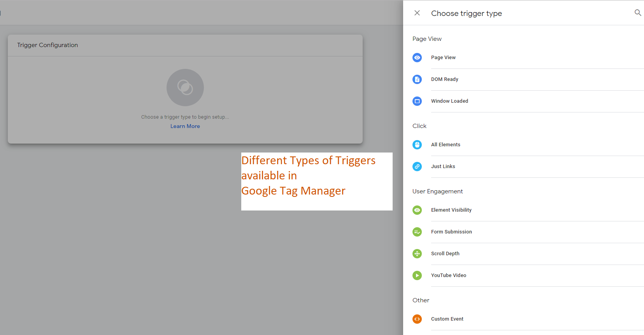Click the Scroll Depth arrows icon
The width and height of the screenshot is (644, 335).
pos(417,254)
